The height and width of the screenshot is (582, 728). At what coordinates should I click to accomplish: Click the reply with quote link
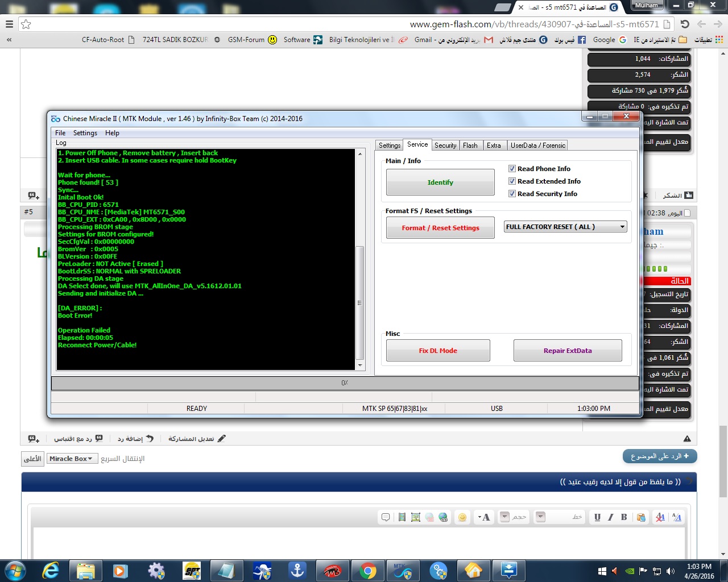[78, 439]
